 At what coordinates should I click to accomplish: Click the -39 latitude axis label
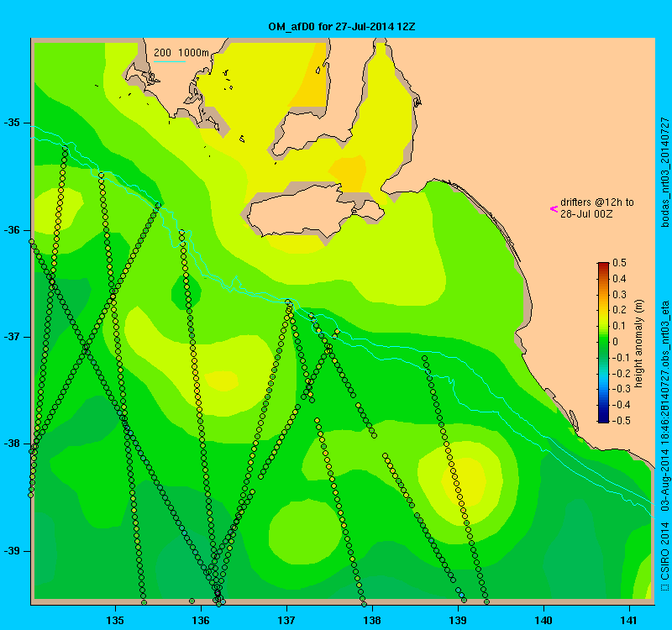(12, 551)
